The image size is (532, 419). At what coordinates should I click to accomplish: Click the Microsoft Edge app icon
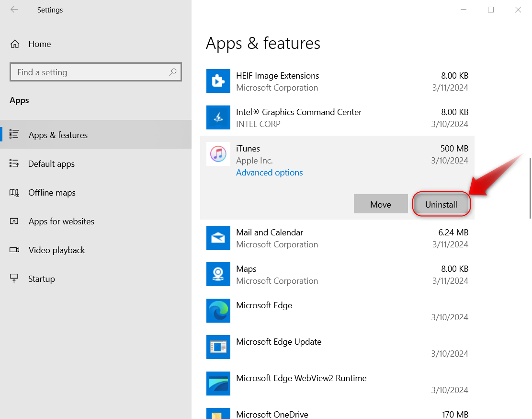coord(218,311)
